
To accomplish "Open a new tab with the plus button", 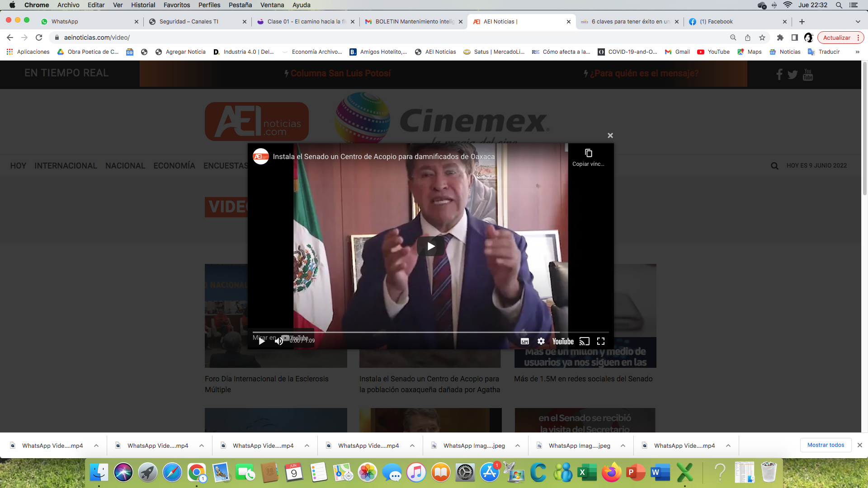I will 802,22.
